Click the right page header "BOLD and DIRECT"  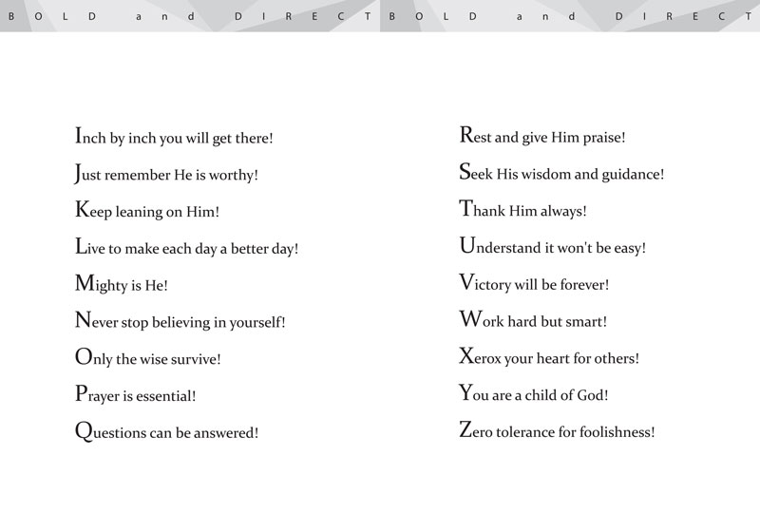pos(571,16)
